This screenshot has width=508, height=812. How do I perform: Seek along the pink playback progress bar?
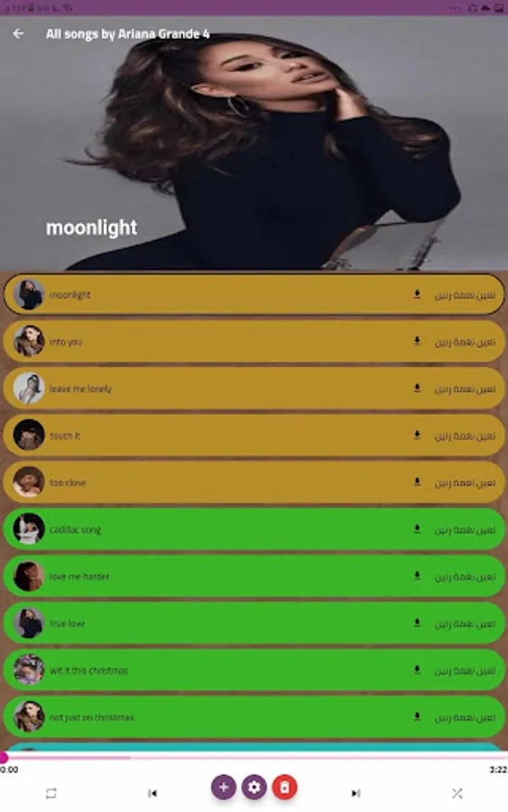click(254, 757)
